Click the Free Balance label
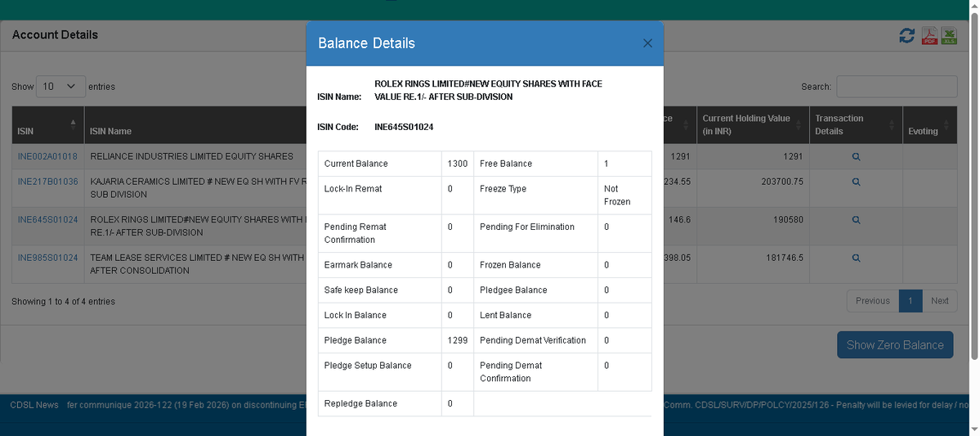Viewport: 980px width, 436px height. [506, 164]
